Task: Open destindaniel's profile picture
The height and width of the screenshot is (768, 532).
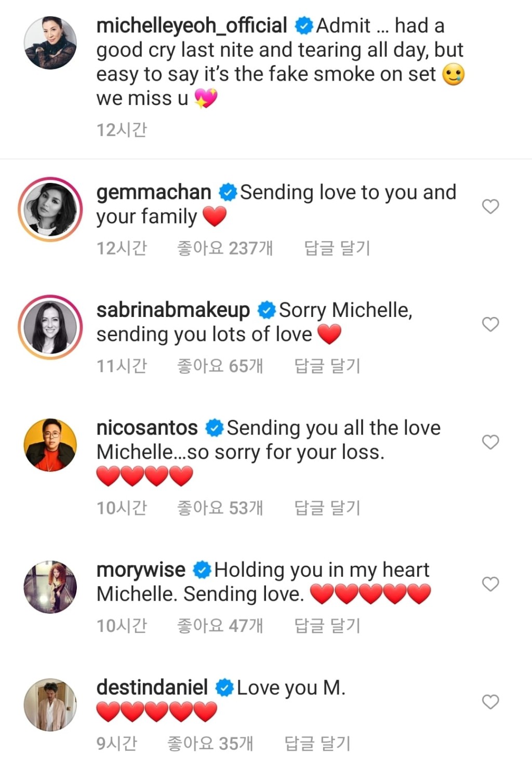Action: (x=50, y=705)
